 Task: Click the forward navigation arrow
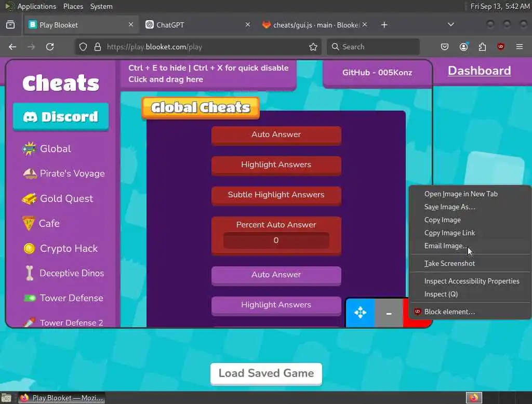(31, 47)
